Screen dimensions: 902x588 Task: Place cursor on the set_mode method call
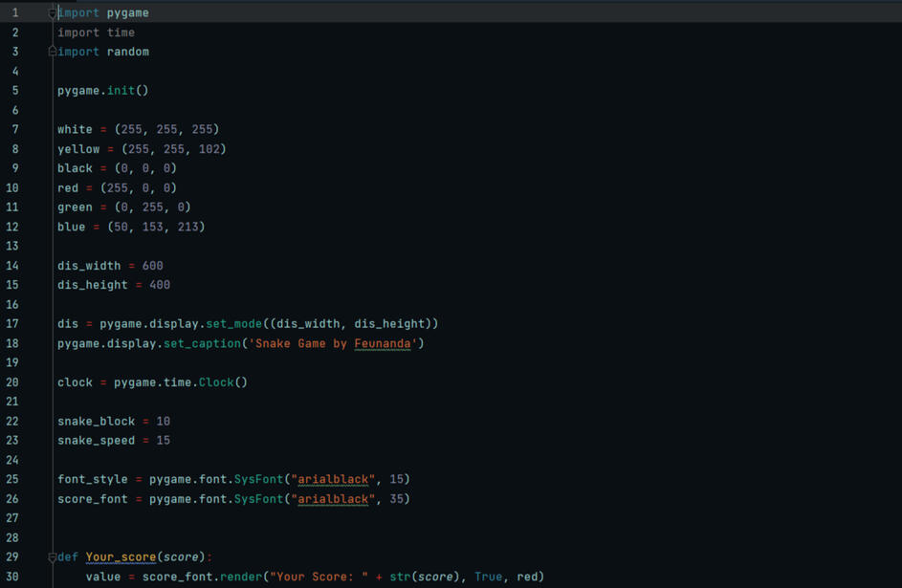tap(234, 324)
